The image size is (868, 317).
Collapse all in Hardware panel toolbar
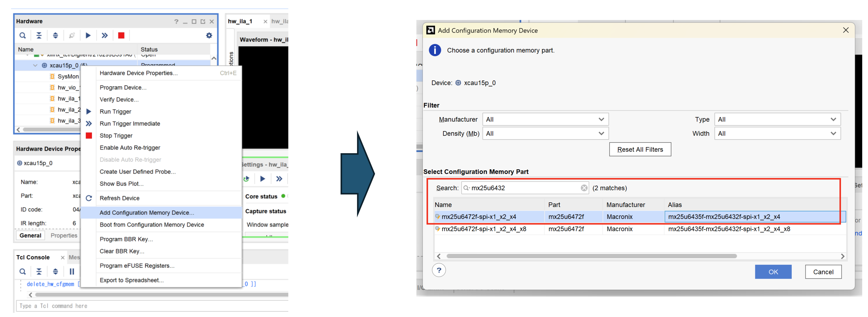39,35
